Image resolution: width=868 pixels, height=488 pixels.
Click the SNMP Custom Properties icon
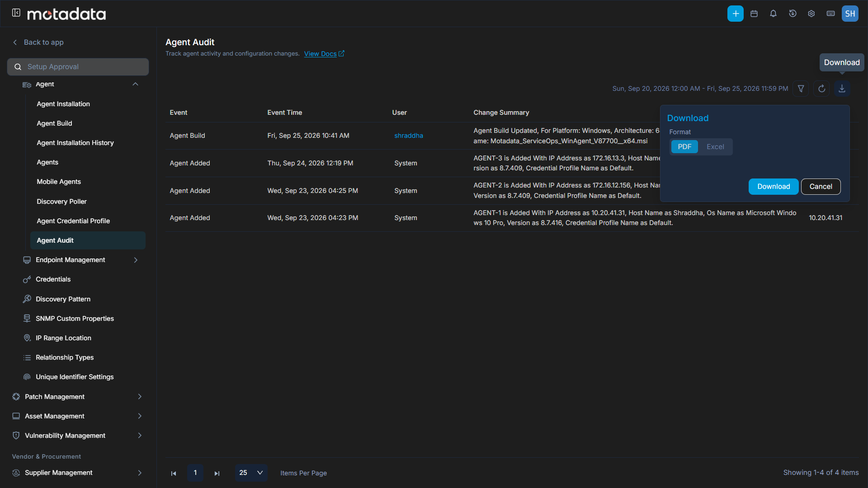click(x=27, y=319)
